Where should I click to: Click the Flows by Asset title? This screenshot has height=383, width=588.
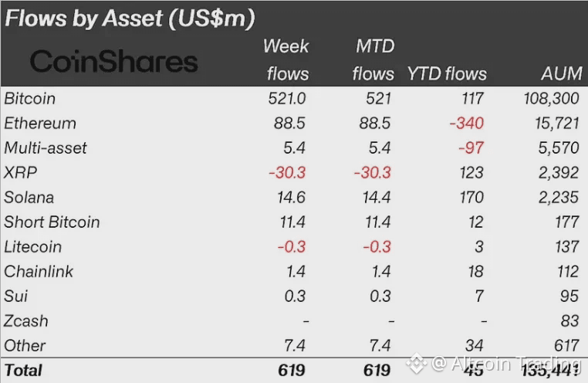pos(130,19)
